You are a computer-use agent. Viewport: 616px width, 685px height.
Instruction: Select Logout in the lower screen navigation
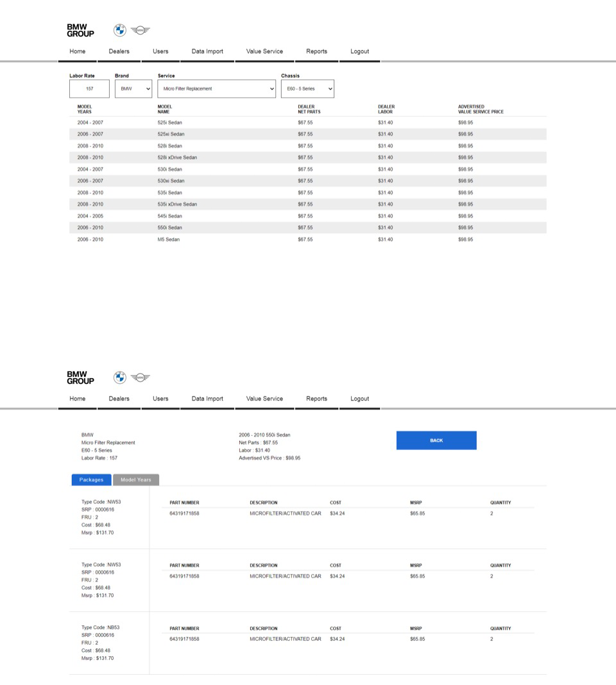tap(360, 399)
